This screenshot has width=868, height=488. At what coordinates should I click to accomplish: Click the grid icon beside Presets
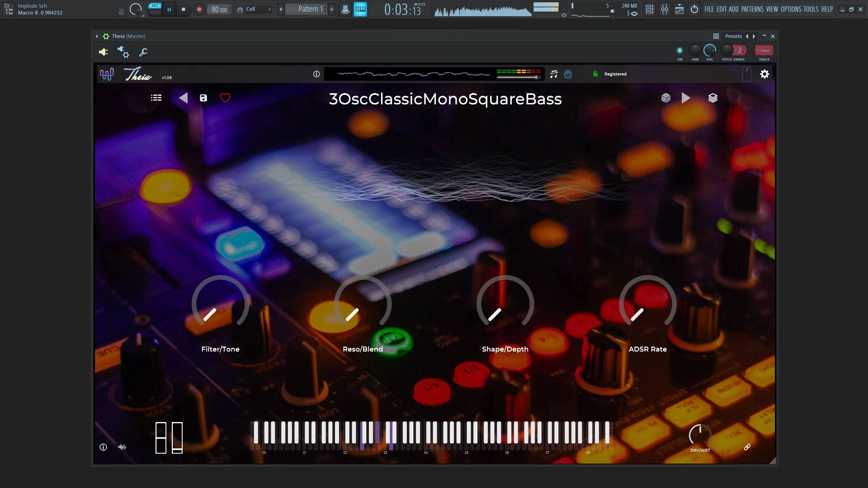click(716, 36)
